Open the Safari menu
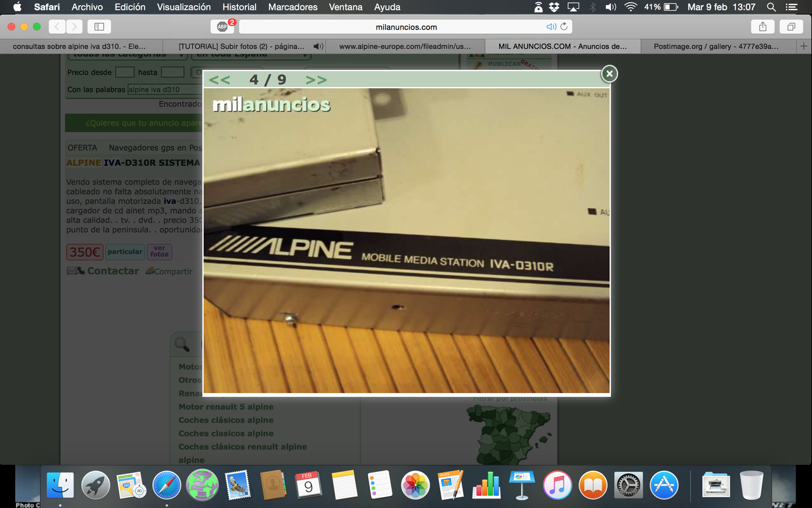This screenshot has width=812, height=508. 47,7
